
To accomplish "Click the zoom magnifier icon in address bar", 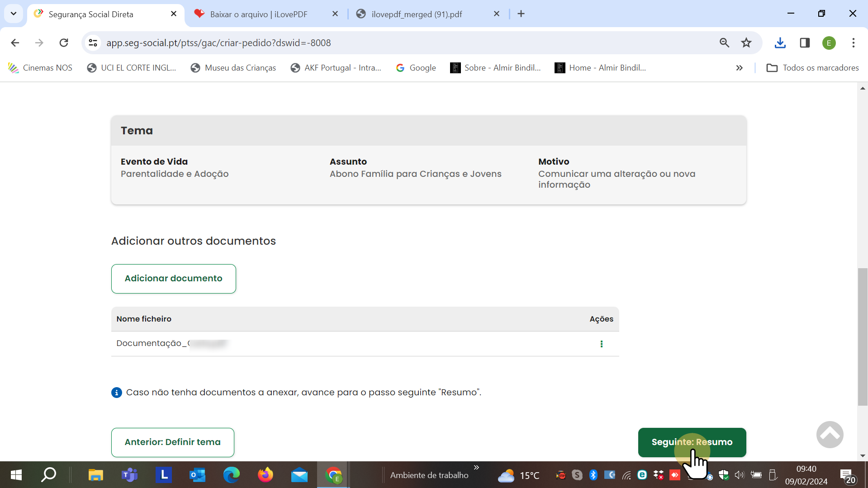I will click(x=724, y=43).
